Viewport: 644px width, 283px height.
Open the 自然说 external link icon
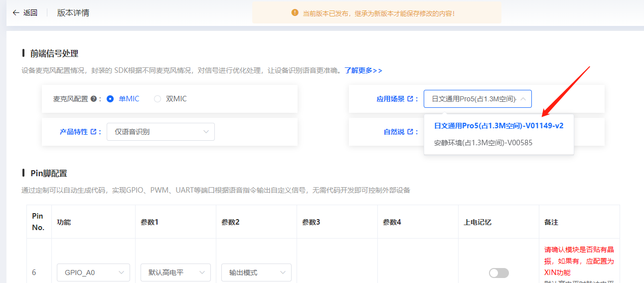tap(410, 132)
